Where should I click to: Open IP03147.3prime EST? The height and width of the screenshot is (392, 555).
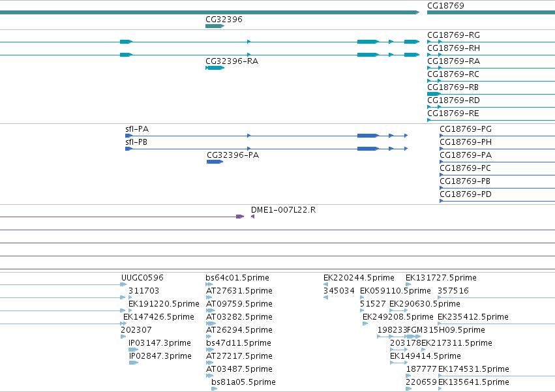(160, 343)
